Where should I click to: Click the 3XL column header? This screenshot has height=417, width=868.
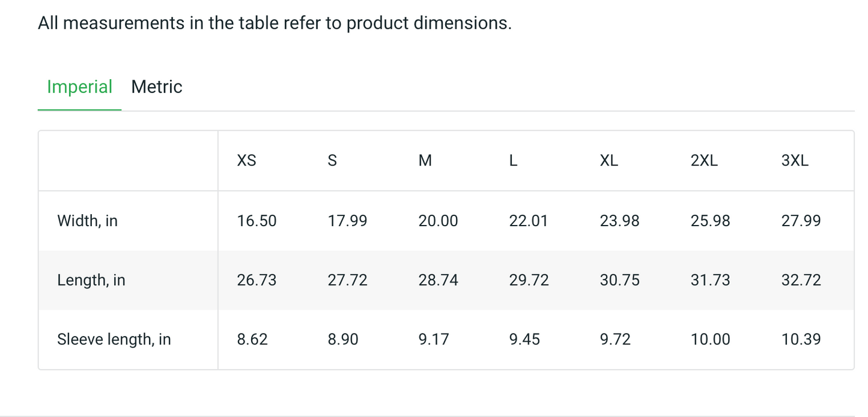(x=795, y=161)
